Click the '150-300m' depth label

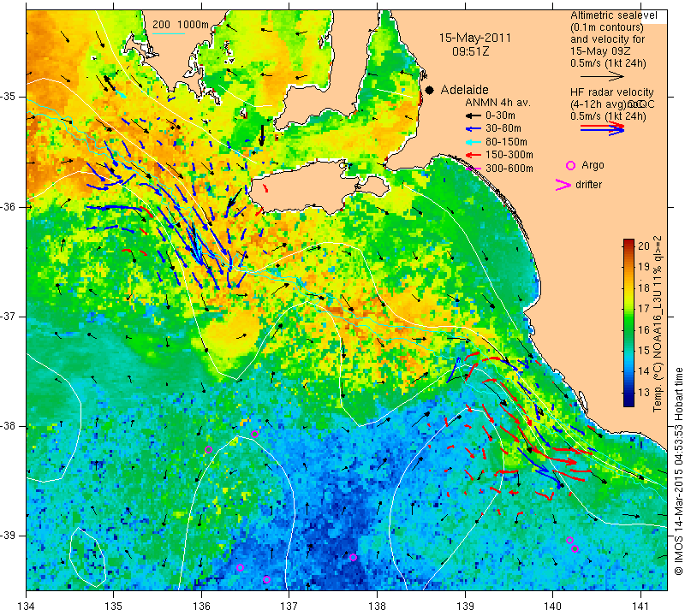[509, 155]
